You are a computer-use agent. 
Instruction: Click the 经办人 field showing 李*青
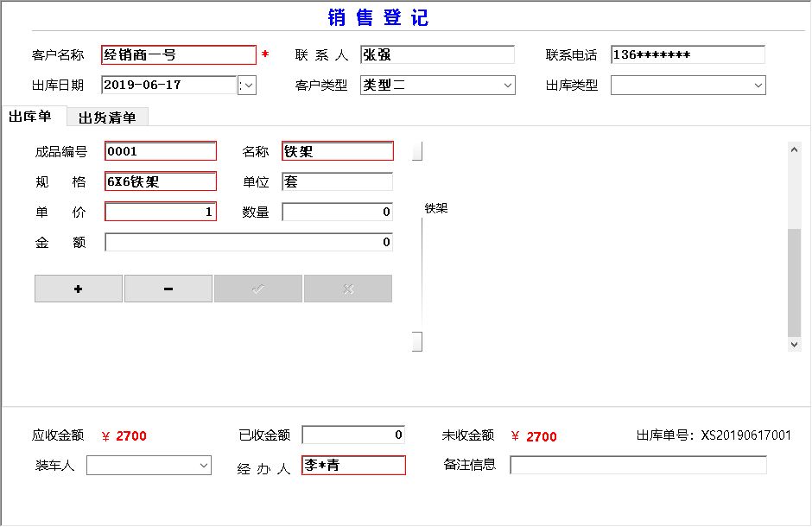point(353,465)
